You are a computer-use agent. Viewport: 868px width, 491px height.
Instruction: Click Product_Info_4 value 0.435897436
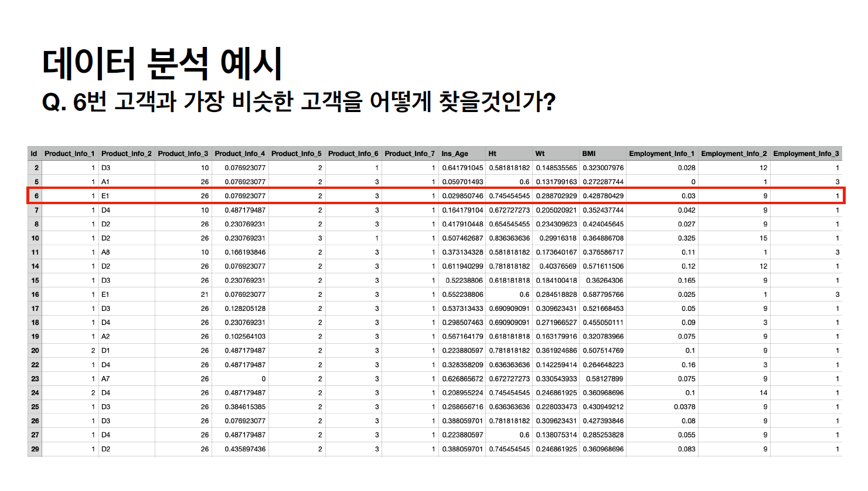[x=245, y=449]
